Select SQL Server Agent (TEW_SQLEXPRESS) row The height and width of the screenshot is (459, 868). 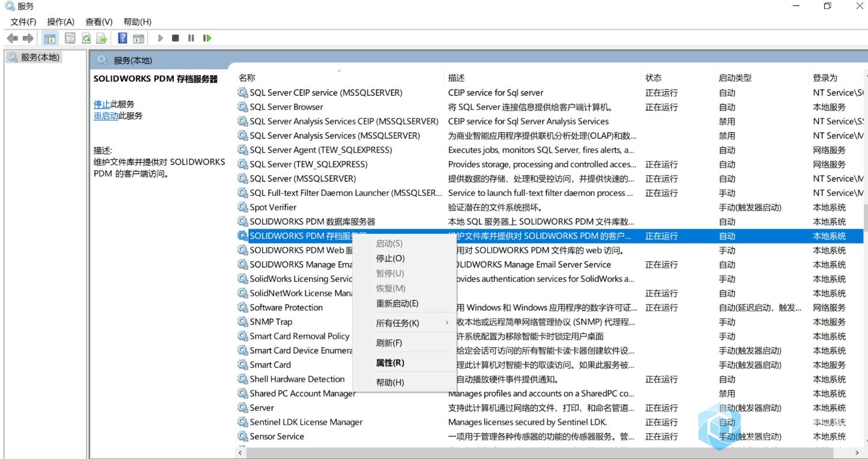tap(550, 150)
